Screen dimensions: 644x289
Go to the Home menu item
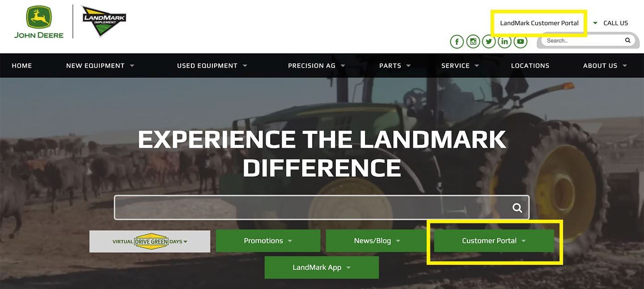coord(22,65)
